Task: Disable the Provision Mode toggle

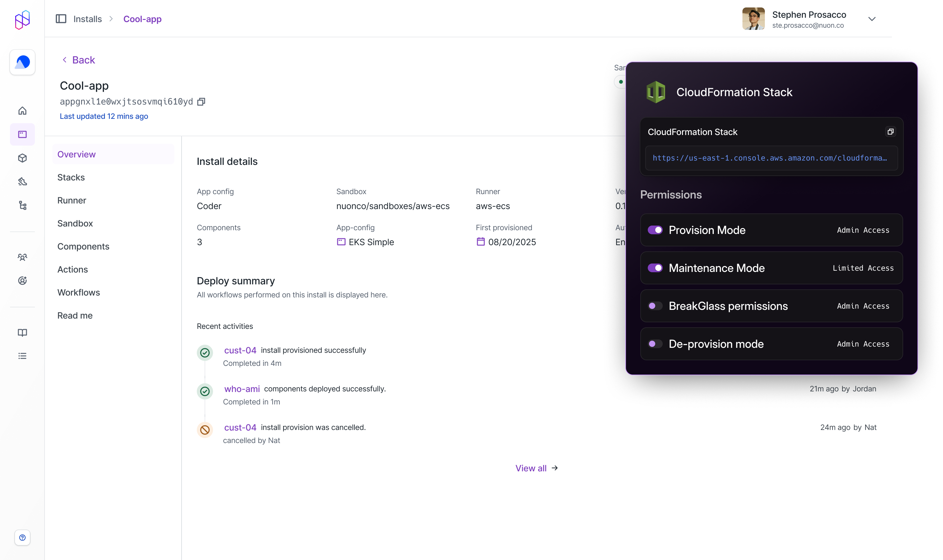Action: 655,230
